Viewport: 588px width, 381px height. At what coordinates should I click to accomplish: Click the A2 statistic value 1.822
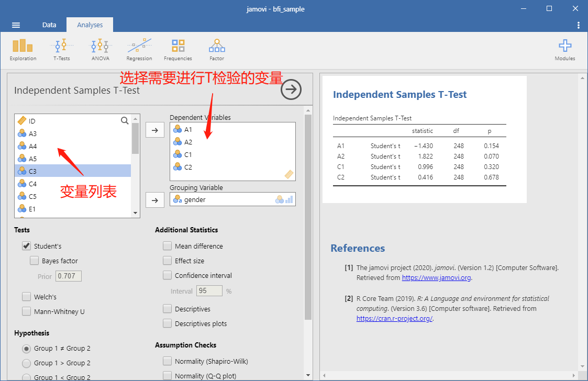[425, 156]
